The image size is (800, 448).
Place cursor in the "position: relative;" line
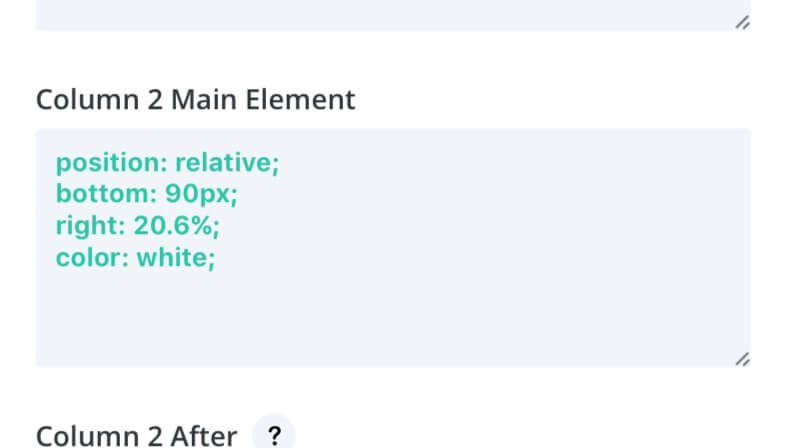pos(167,163)
